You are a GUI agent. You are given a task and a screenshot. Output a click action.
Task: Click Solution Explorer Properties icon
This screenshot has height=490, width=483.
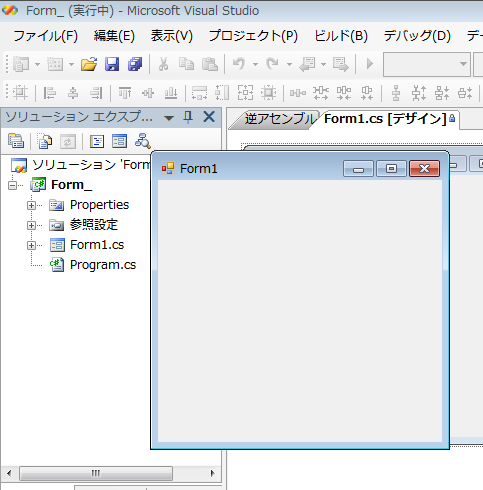click(x=16, y=141)
